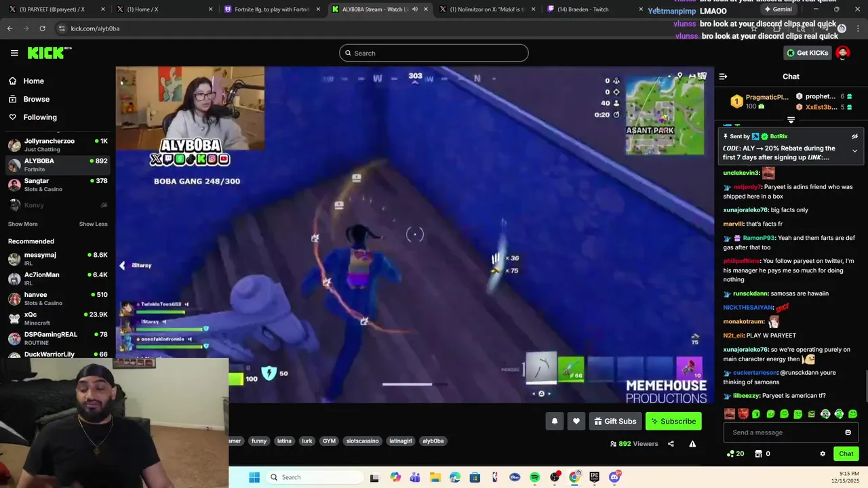Open Spotify from taskbar

[534, 477]
